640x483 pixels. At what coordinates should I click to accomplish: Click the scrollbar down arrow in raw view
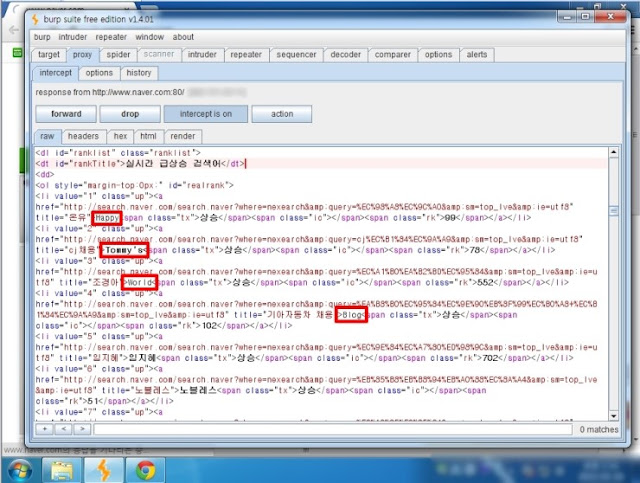613,416
